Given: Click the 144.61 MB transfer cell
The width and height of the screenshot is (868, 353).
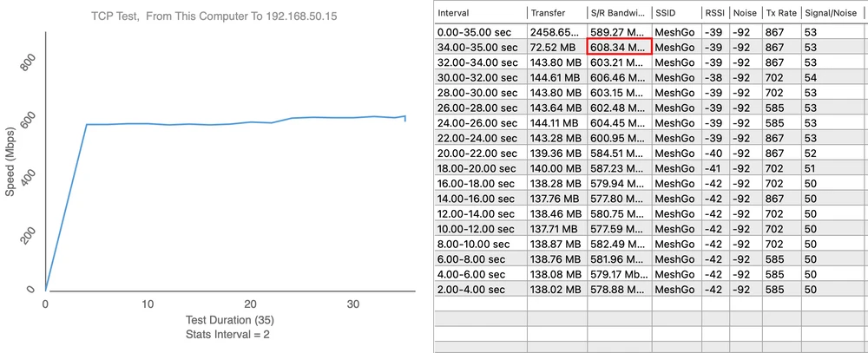Looking at the screenshot, I should 556,78.
